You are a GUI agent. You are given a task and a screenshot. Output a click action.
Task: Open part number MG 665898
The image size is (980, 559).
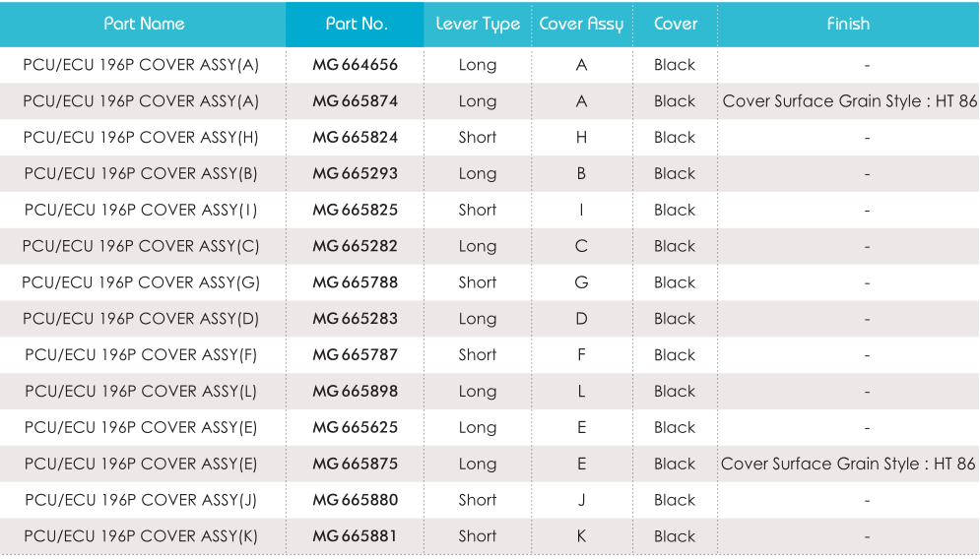coord(355,391)
